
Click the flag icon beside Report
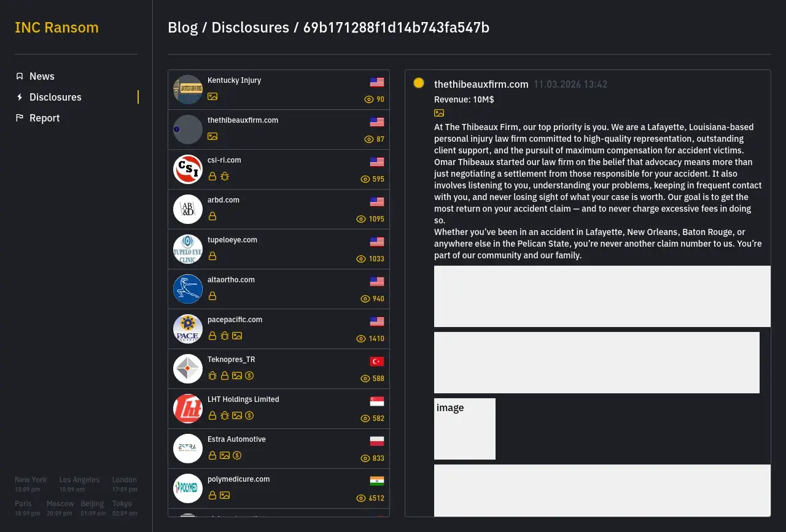pos(20,118)
